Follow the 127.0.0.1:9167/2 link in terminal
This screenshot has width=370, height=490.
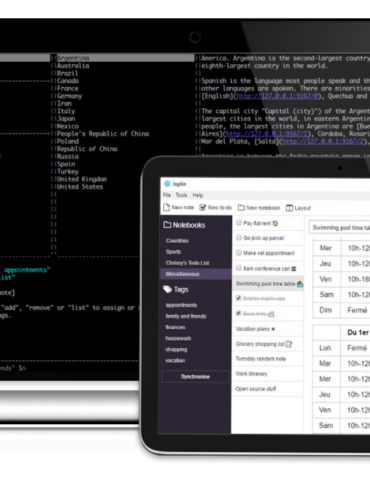(322, 141)
